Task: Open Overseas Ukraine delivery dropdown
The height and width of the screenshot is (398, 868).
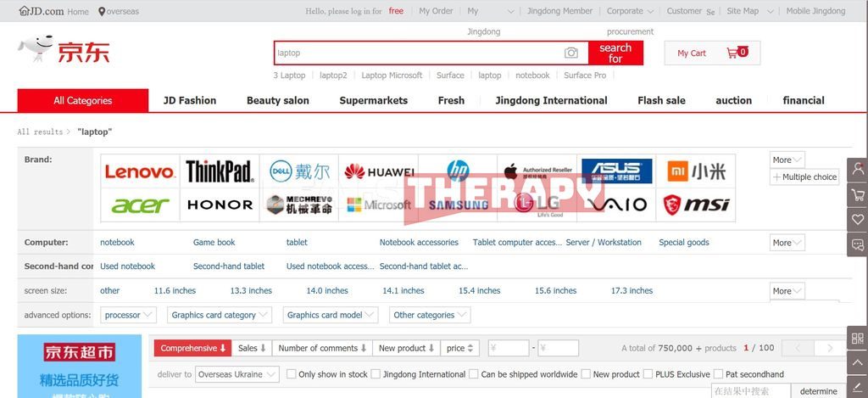Action: click(237, 374)
